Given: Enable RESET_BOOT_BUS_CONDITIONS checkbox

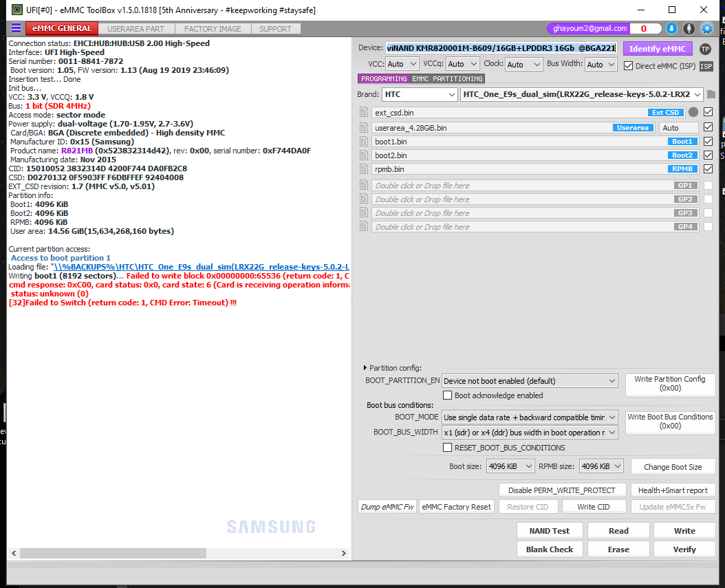Looking at the screenshot, I should point(448,448).
